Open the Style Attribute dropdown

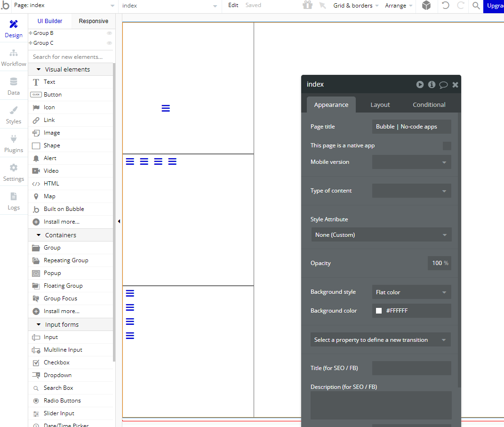click(x=381, y=235)
